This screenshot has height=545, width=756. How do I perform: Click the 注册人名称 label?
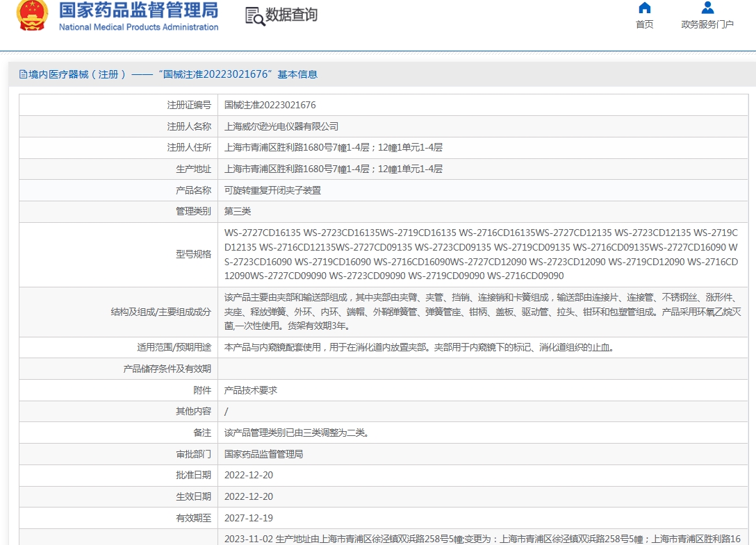[x=189, y=126]
